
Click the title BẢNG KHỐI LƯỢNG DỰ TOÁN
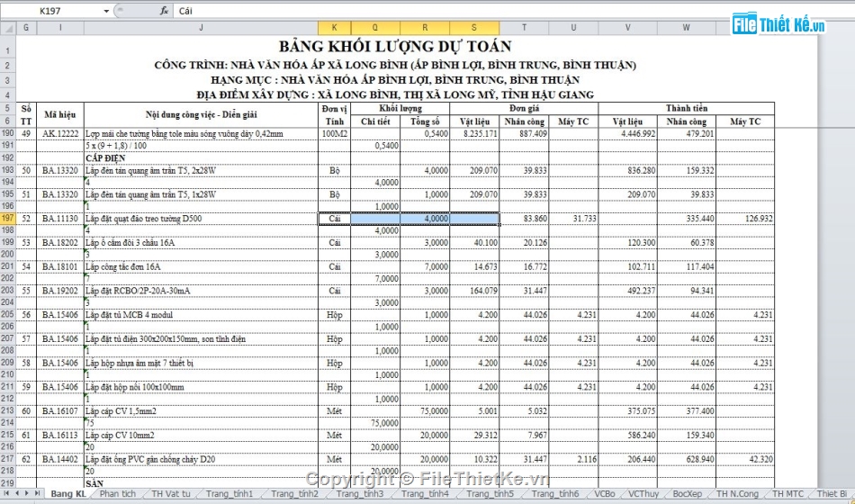click(x=395, y=47)
